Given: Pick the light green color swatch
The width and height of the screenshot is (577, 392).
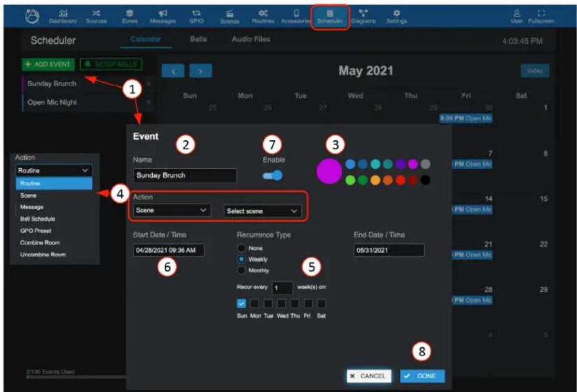Looking at the screenshot, I should coord(351,180).
